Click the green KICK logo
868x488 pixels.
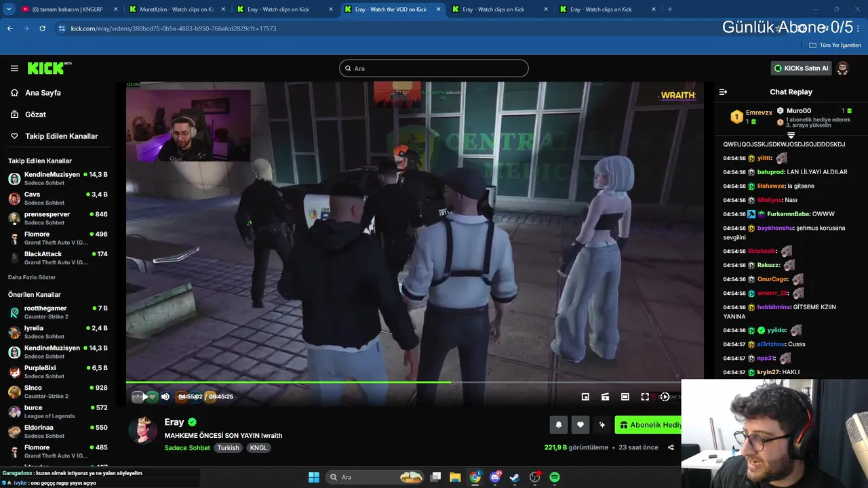click(x=49, y=68)
